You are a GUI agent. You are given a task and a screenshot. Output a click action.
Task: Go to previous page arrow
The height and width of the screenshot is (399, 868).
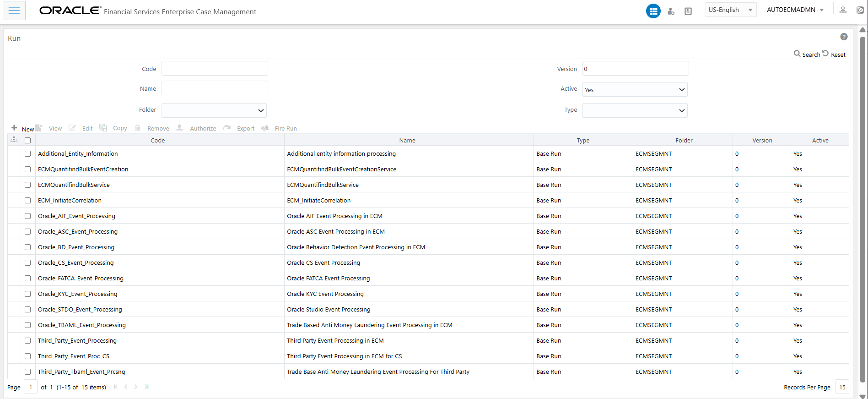pyautogui.click(x=126, y=387)
